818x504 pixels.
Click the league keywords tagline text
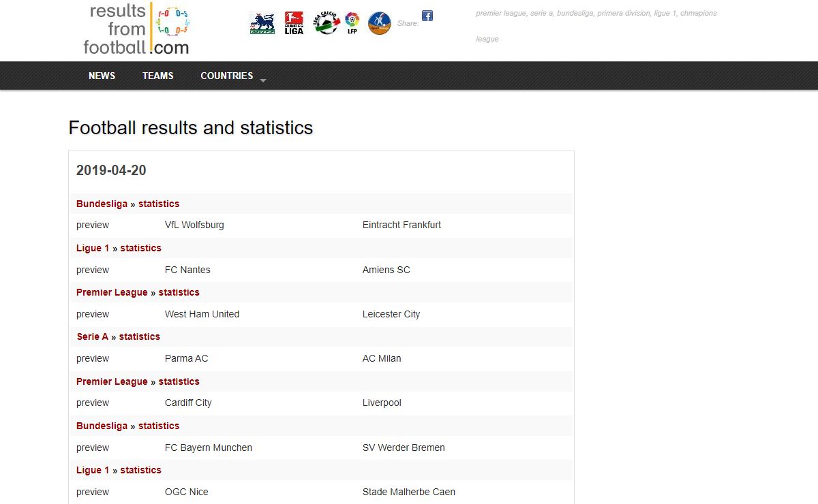(x=596, y=26)
